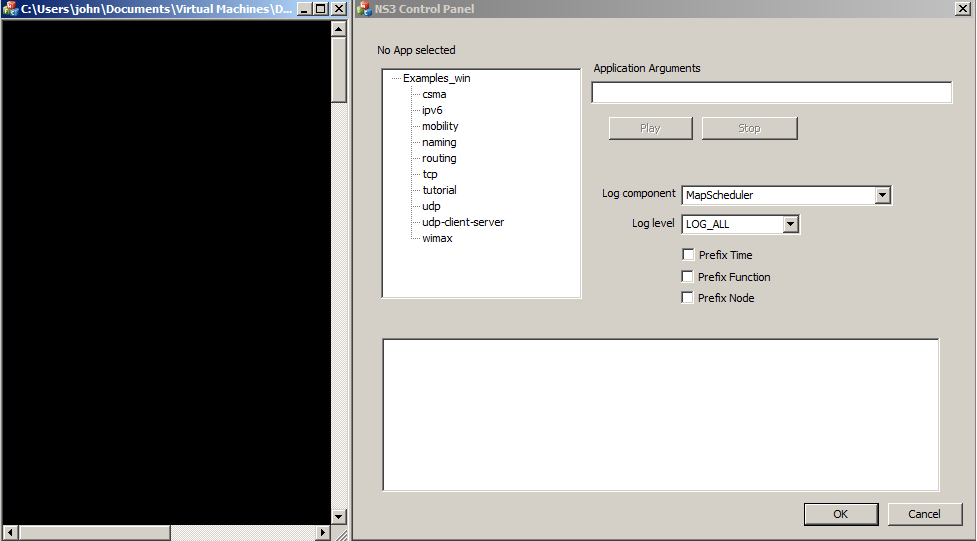Click the console vertical scrollbar thumb
Viewport: 977px width, 541px height.
(338, 69)
